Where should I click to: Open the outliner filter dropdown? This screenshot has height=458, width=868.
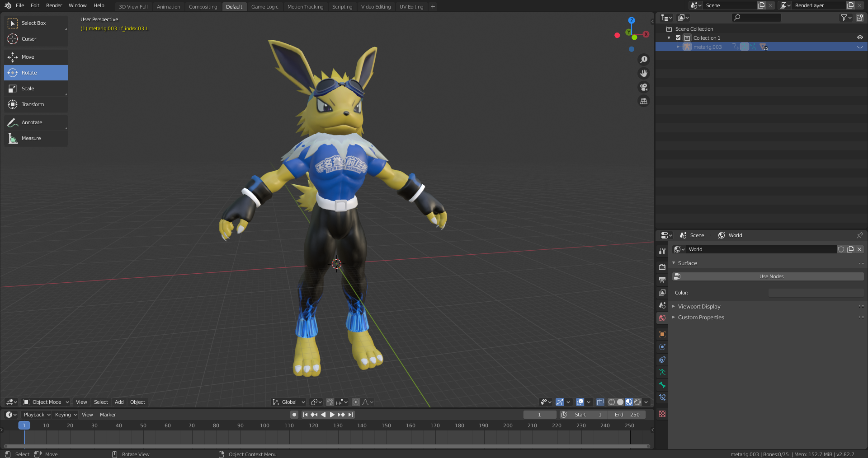(x=846, y=18)
